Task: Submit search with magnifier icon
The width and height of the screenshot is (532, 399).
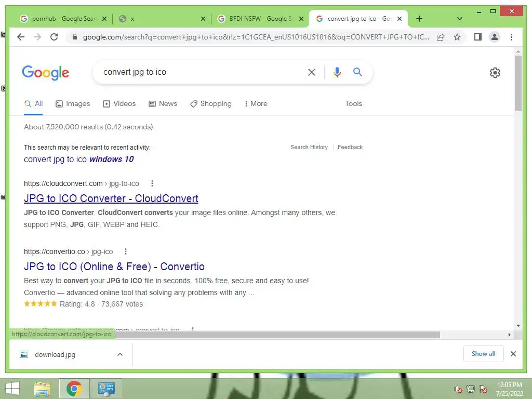Action: click(x=357, y=72)
